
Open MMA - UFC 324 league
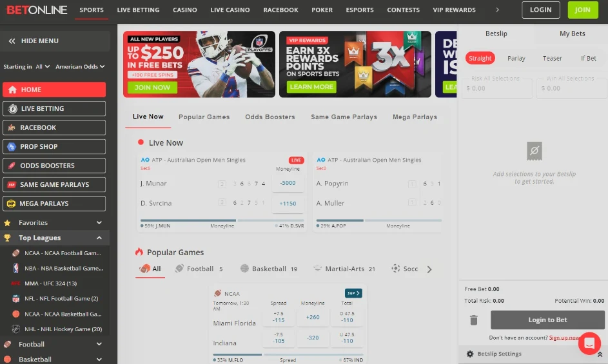(50, 283)
